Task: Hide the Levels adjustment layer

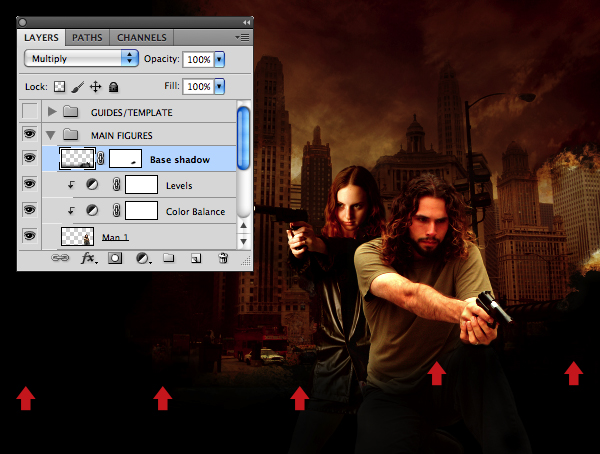Action: (30, 184)
